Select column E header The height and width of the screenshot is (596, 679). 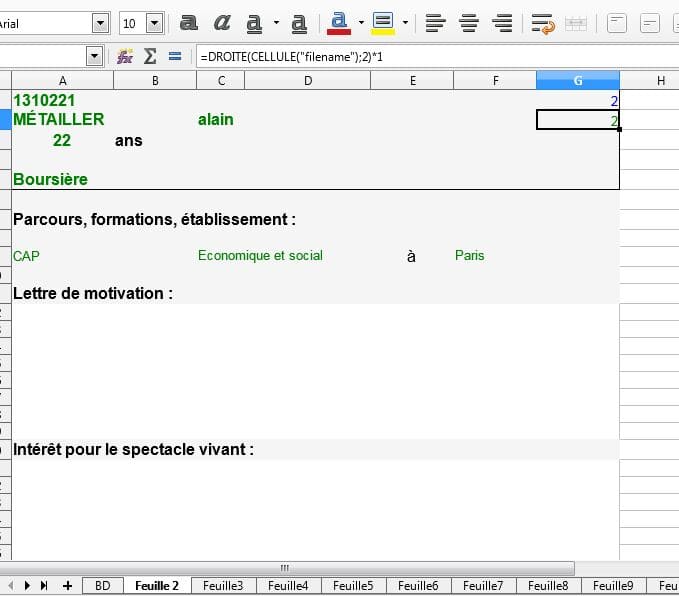click(412, 81)
